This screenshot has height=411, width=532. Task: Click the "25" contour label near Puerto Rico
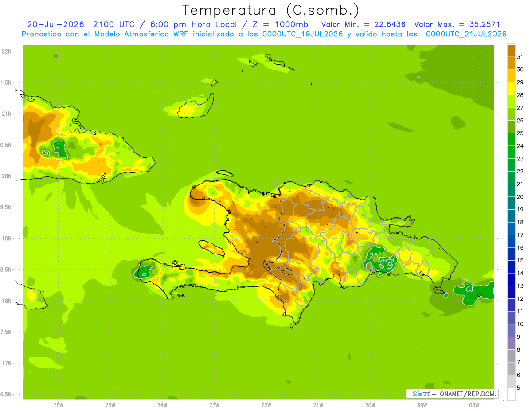(x=466, y=282)
